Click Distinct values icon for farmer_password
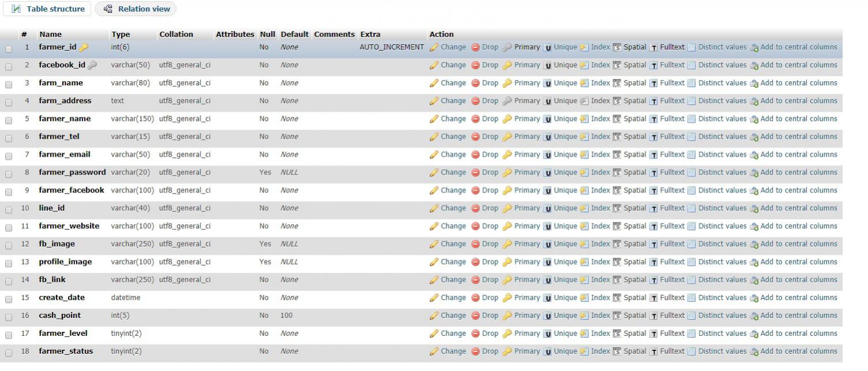This screenshot has height=371, width=868. [x=692, y=172]
